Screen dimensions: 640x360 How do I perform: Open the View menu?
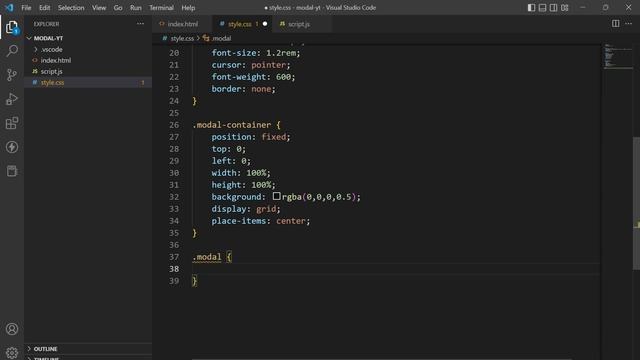pyautogui.click(x=99, y=7)
